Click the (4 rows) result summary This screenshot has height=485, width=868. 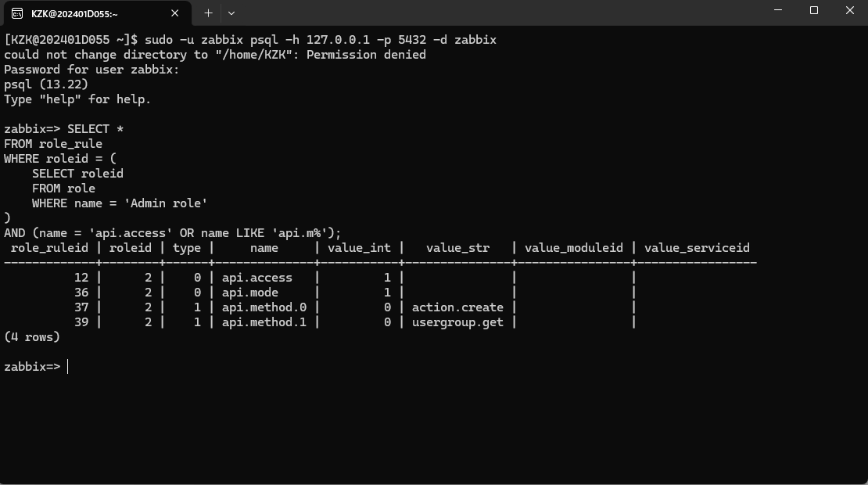(32, 337)
